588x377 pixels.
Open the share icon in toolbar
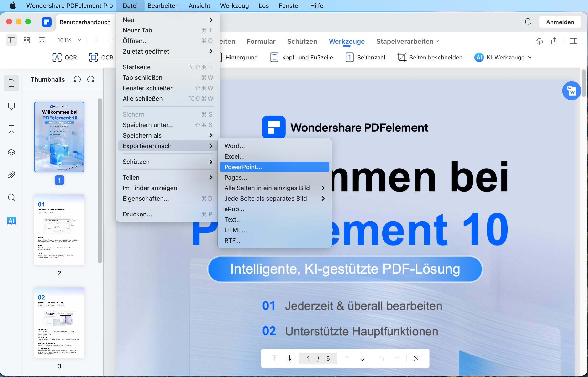554,41
